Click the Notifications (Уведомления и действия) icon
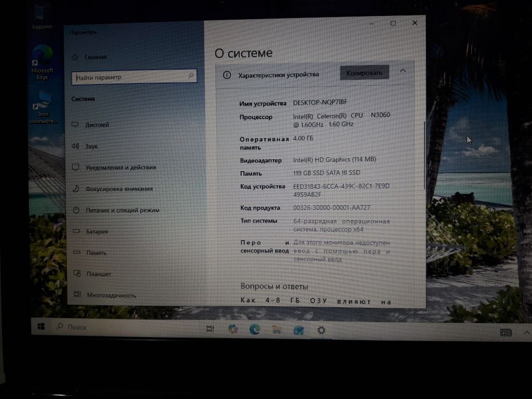Screen dimensions: 532x399 click(x=76, y=167)
